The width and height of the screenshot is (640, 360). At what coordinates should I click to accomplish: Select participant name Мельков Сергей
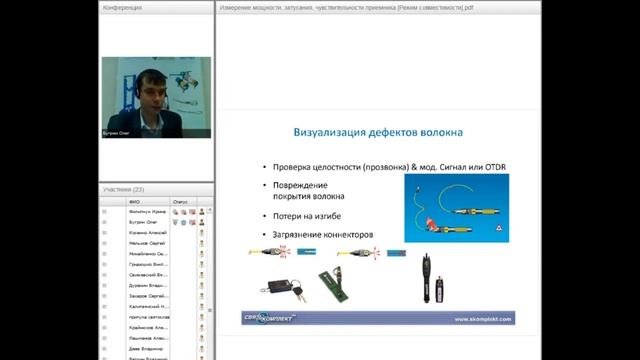click(147, 243)
